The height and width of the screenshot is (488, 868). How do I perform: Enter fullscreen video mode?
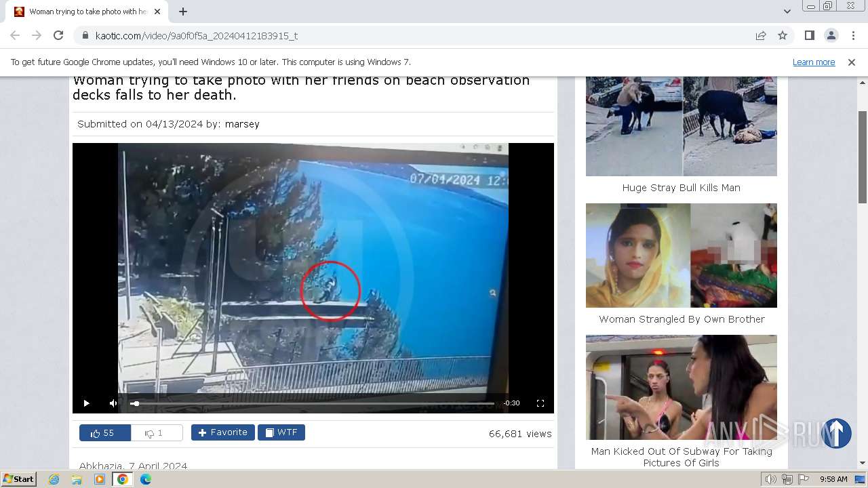pos(540,403)
